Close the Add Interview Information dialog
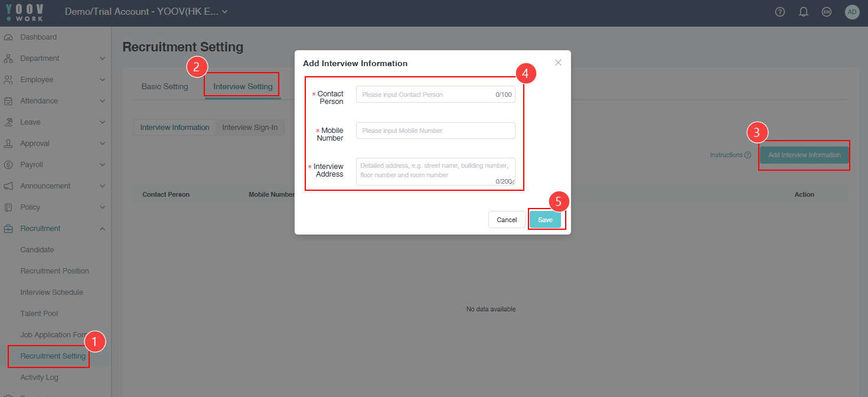The image size is (868, 397). pos(558,63)
